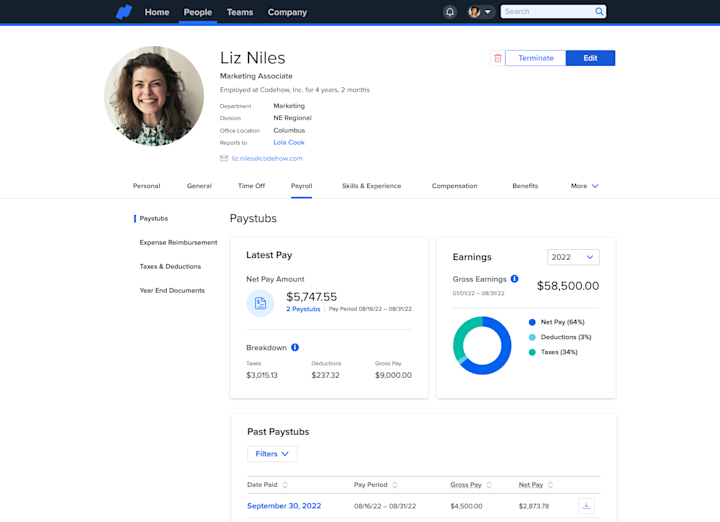Open the 2 Paystubs link
The height and width of the screenshot is (522, 720).
point(303,309)
